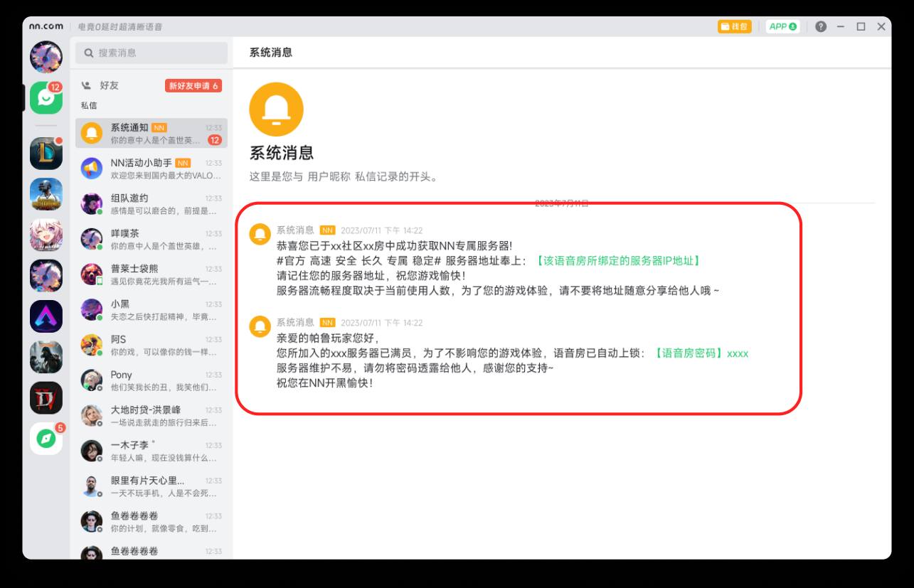Click bell avatar beside the 恭喜您 message
Image resolution: width=914 pixels, height=588 pixels.
pos(260,234)
